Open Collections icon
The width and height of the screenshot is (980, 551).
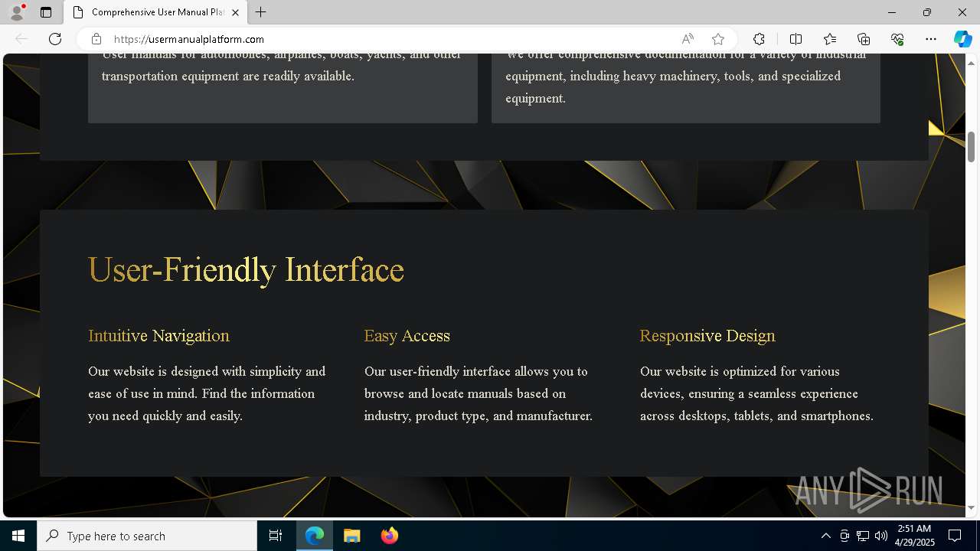[x=864, y=39]
